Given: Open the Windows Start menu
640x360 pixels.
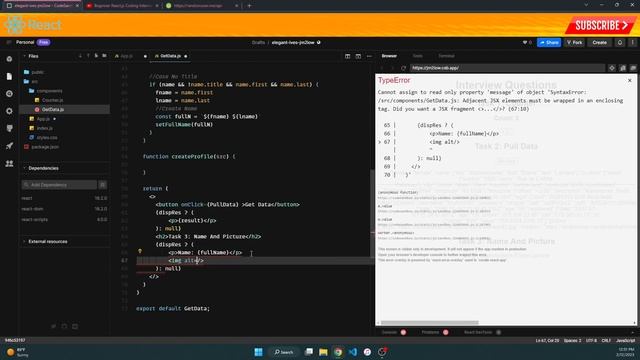Looking at the screenshot, I should 258,352.
